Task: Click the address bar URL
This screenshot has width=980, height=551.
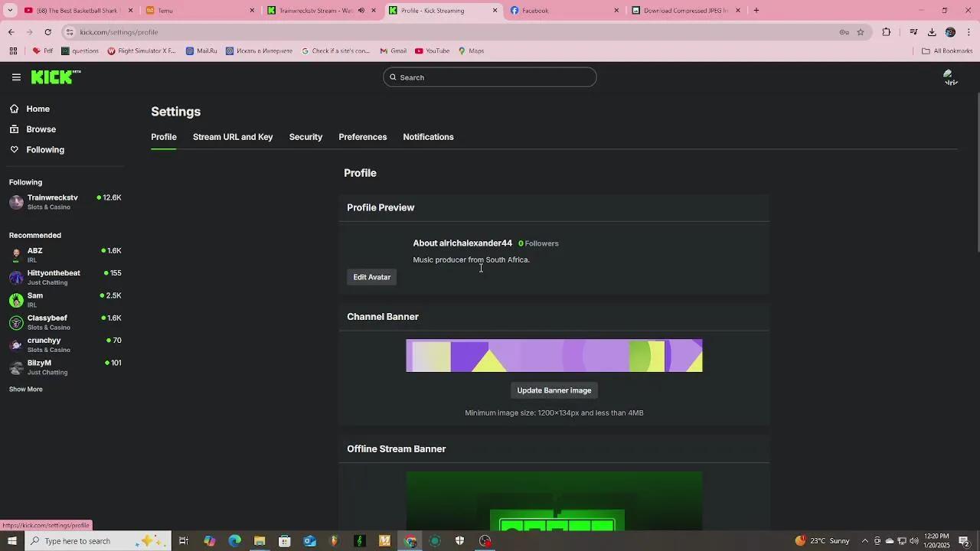Action: click(119, 32)
